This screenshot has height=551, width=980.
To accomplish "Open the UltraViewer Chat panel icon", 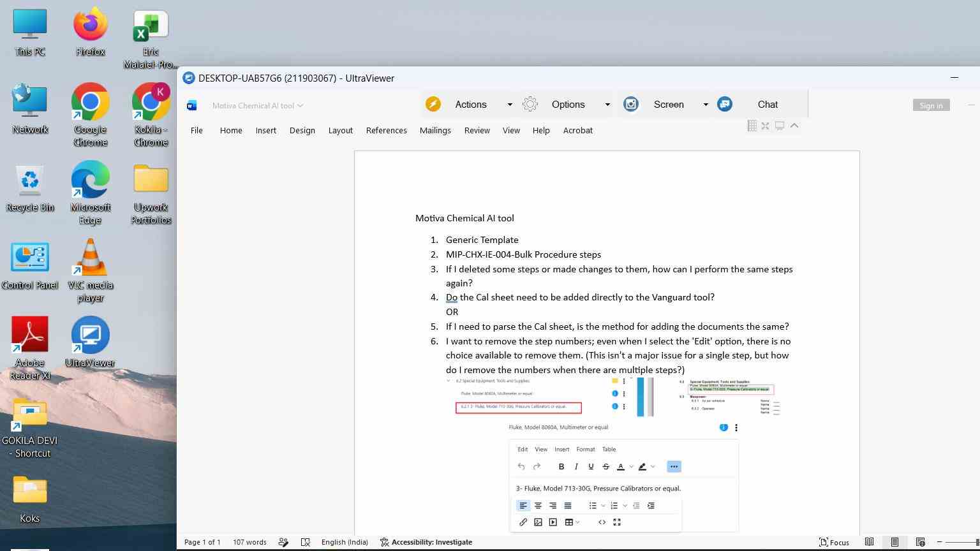I will coord(725,104).
